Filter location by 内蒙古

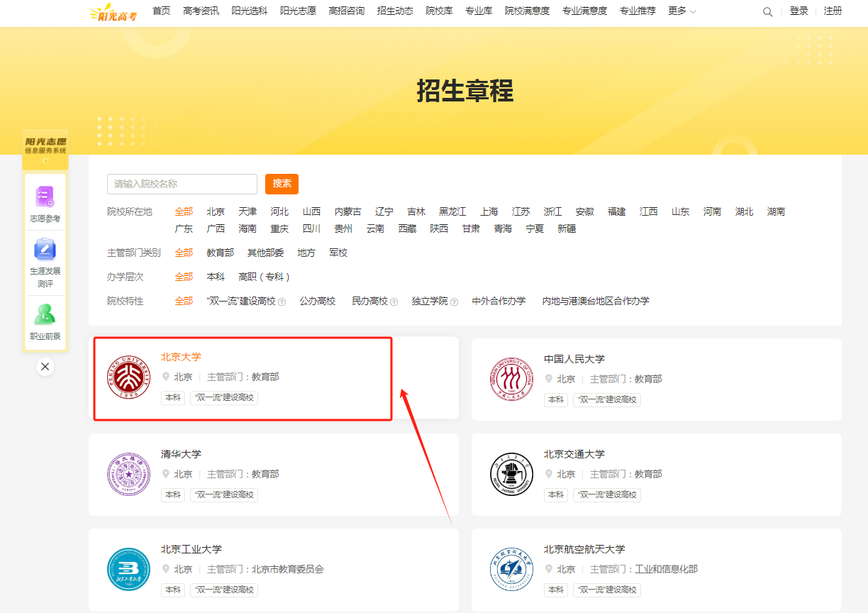pos(347,211)
